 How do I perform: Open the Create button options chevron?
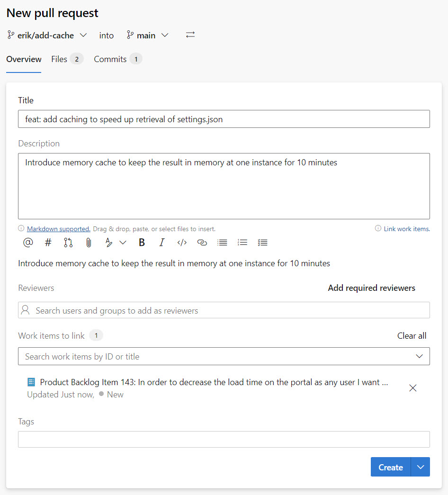[x=420, y=467]
